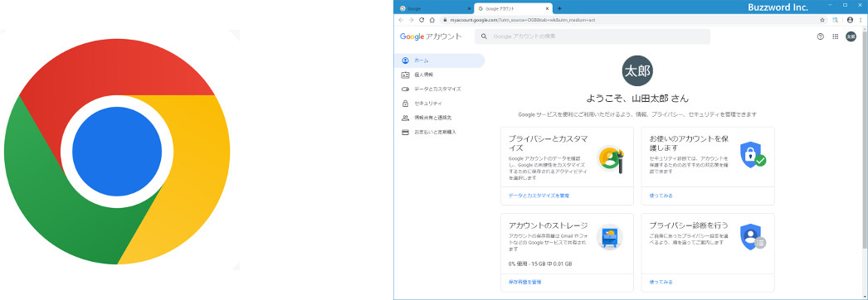
Task: Open the extension icon beside the bookmark star
Action: (x=836, y=20)
